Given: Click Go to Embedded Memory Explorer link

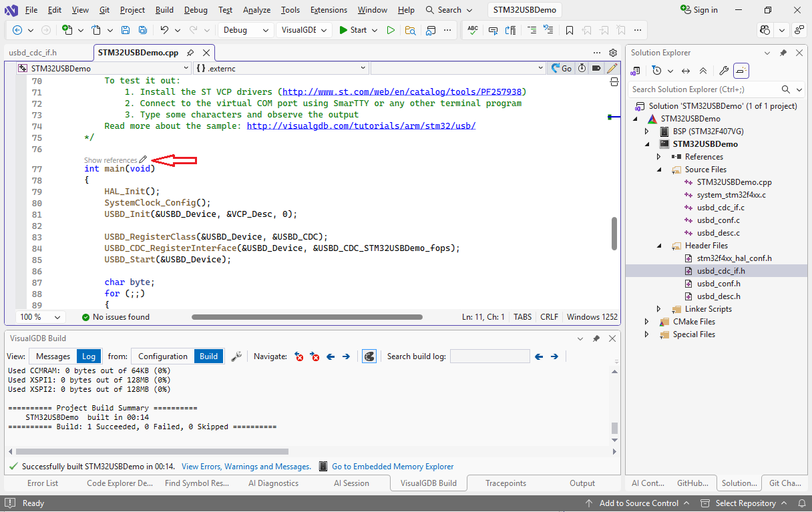Looking at the screenshot, I should coord(392,467).
